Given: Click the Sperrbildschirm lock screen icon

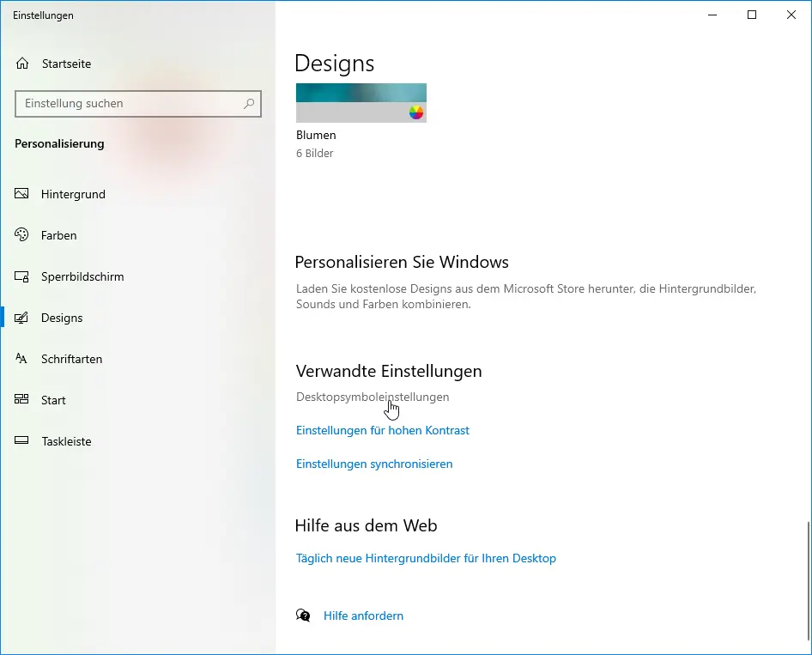Looking at the screenshot, I should tap(21, 276).
